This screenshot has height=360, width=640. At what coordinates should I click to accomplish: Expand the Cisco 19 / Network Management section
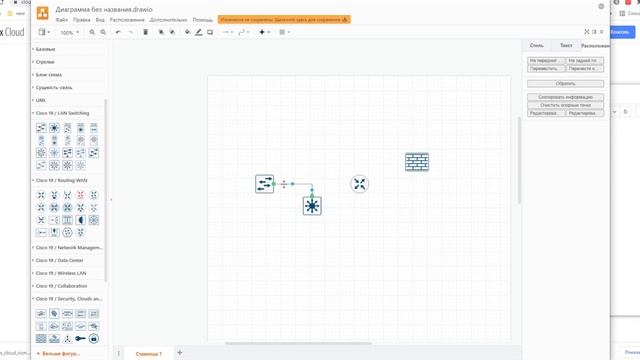pyautogui.click(x=68, y=248)
